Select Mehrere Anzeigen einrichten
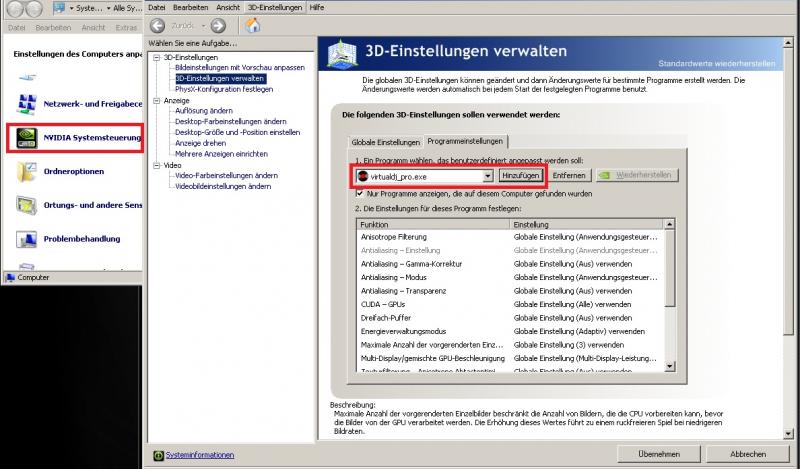This screenshot has width=800, height=469. (x=221, y=154)
